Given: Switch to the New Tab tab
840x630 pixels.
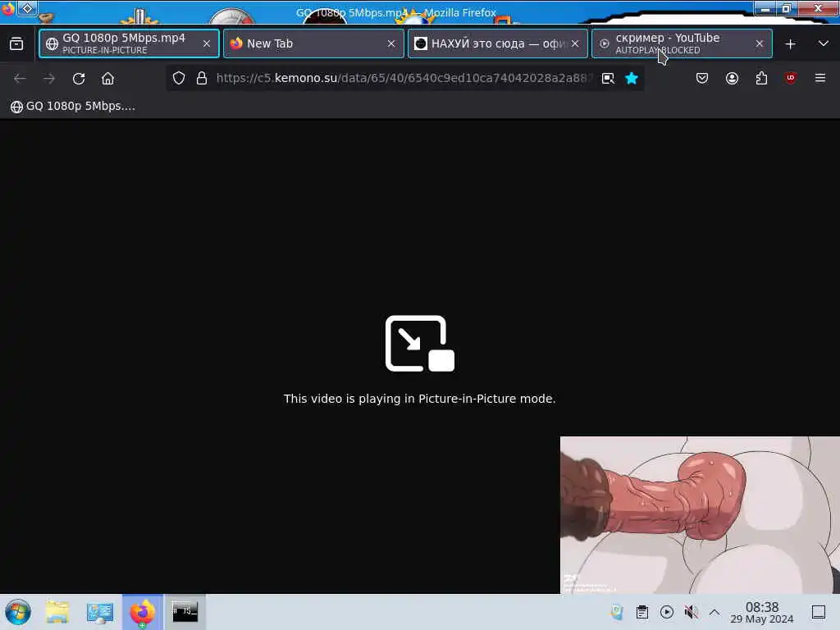Looking at the screenshot, I should (x=313, y=43).
